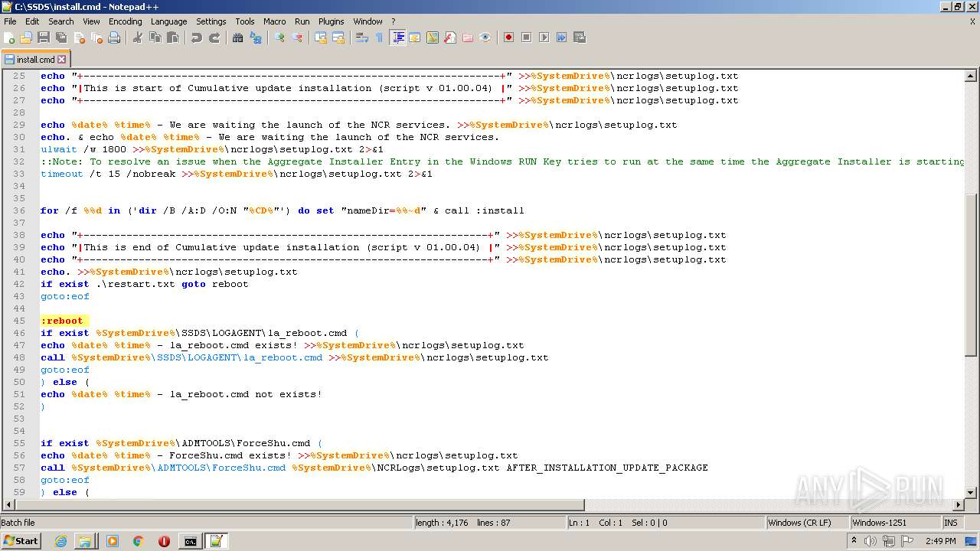Close the install.cmd tab with its X
Image resolution: width=980 pixels, height=551 pixels.
pyautogui.click(x=62, y=59)
